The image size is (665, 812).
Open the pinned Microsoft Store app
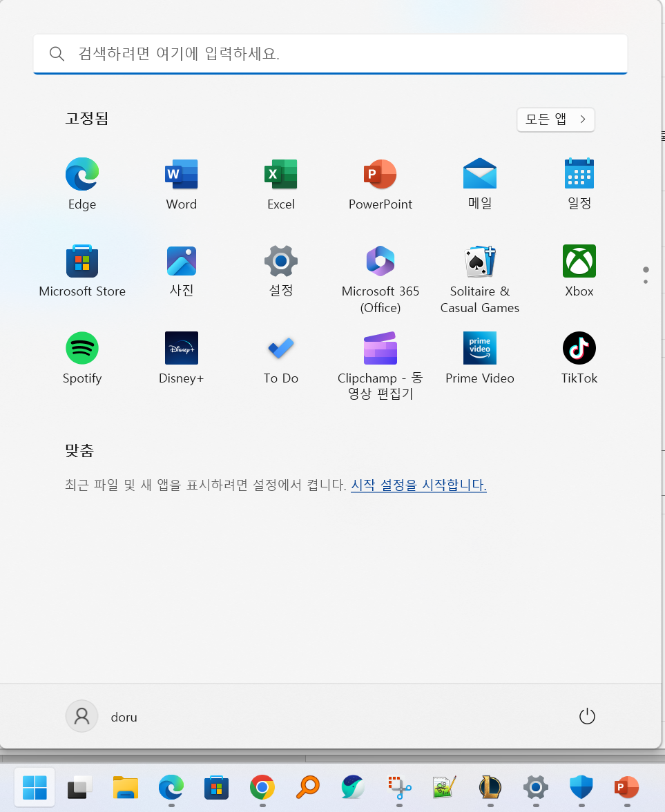point(81,271)
